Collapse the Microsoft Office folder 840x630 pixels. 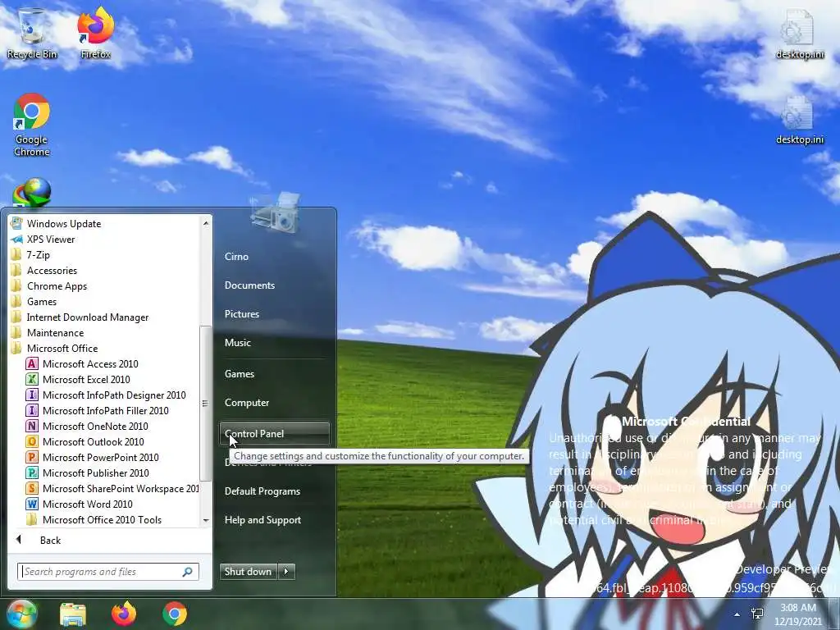coord(54,348)
